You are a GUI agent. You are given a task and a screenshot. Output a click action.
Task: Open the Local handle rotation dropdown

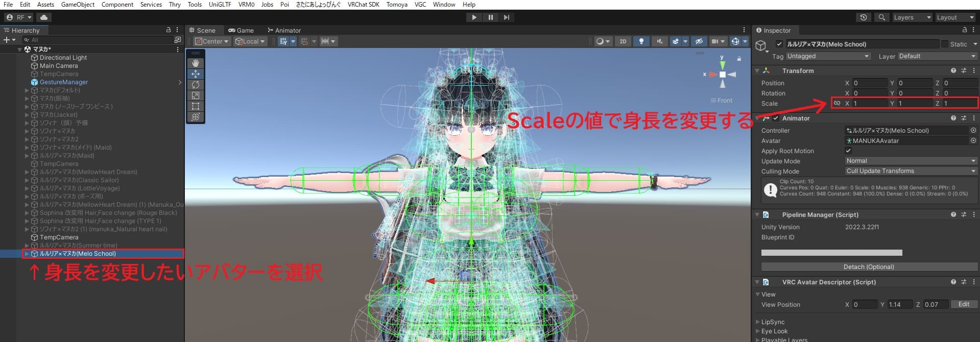coord(250,41)
